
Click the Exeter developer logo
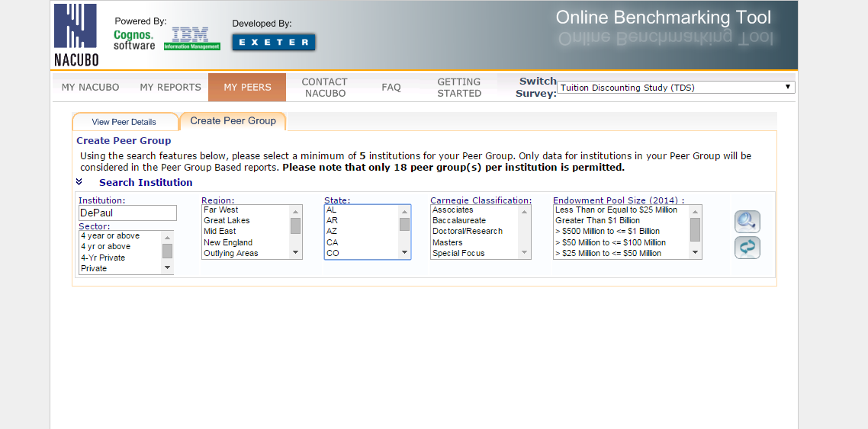click(273, 43)
